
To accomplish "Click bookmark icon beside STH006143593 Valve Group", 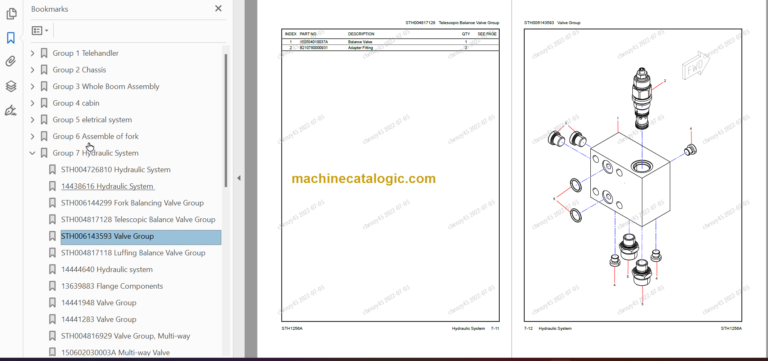I will coord(52,236).
